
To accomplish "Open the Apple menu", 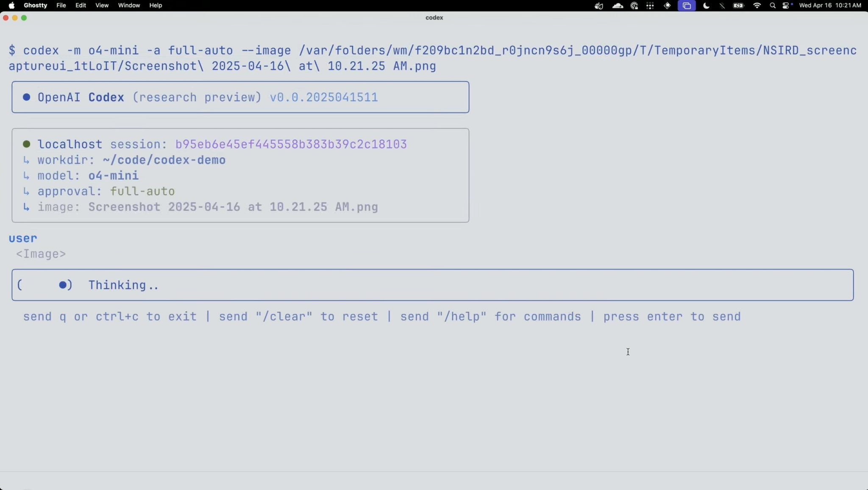I will [11, 6].
